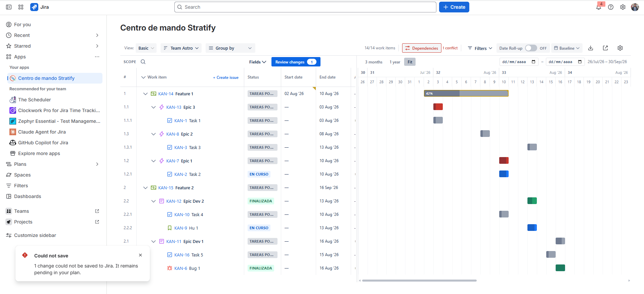Click the horizontal timeline scrollbar

(419, 281)
